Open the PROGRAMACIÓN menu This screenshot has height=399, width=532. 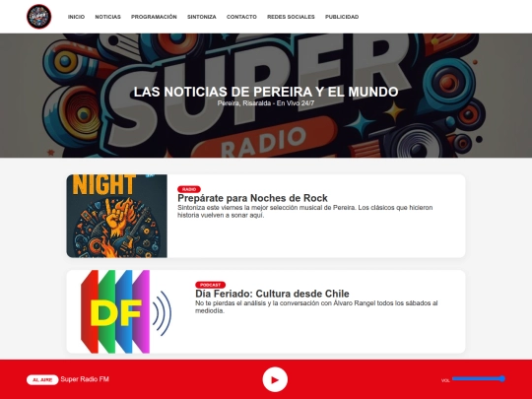click(154, 17)
